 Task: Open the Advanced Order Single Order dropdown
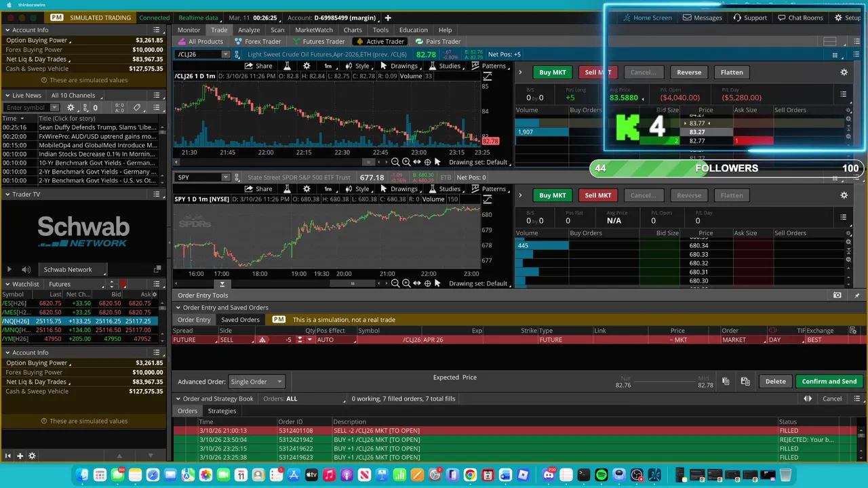[256, 382]
